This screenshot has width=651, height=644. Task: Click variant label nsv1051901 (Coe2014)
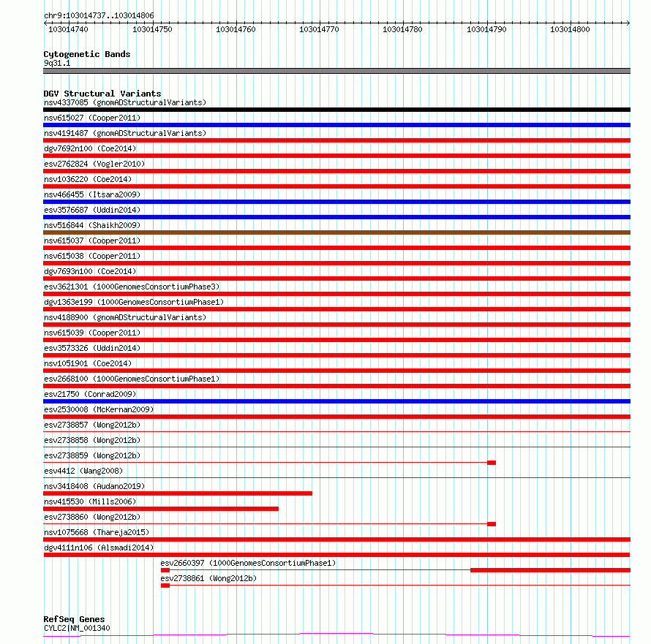(88, 363)
